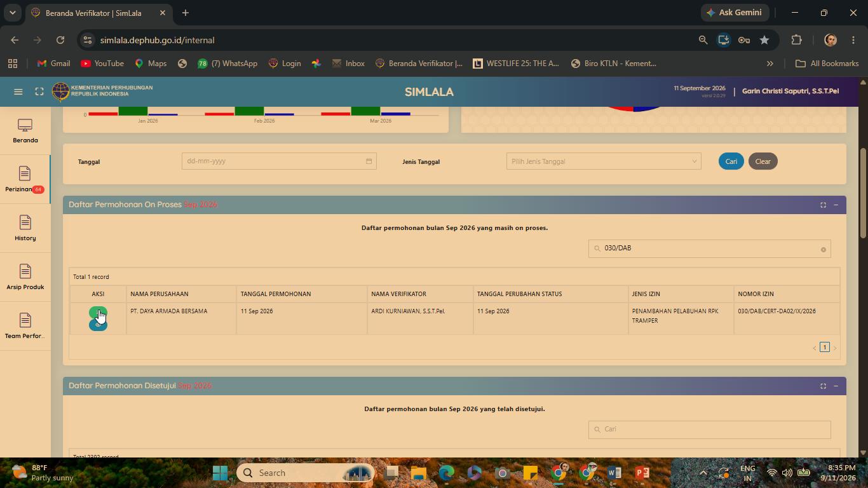Click the Cari button

point(731,161)
